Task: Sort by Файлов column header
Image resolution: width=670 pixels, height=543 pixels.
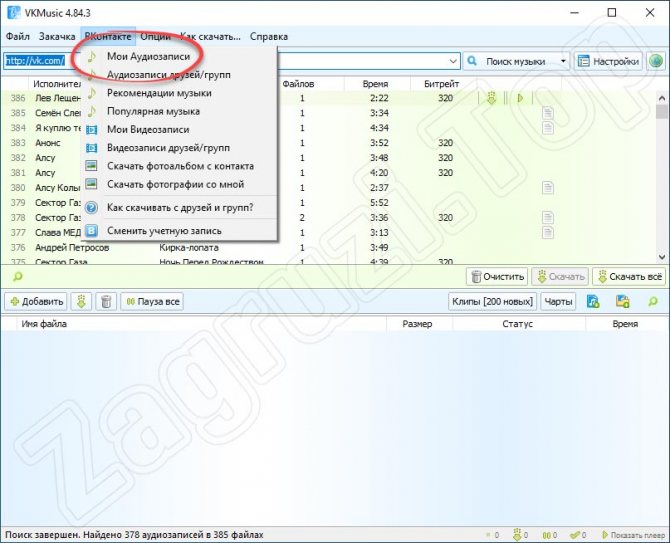Action: pyautogui.click(x=299, y=84)
